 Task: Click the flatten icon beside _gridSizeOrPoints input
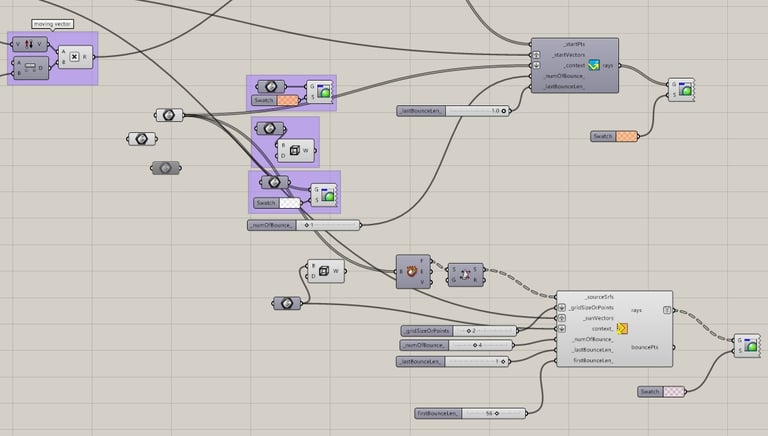[x=562, y=308]
